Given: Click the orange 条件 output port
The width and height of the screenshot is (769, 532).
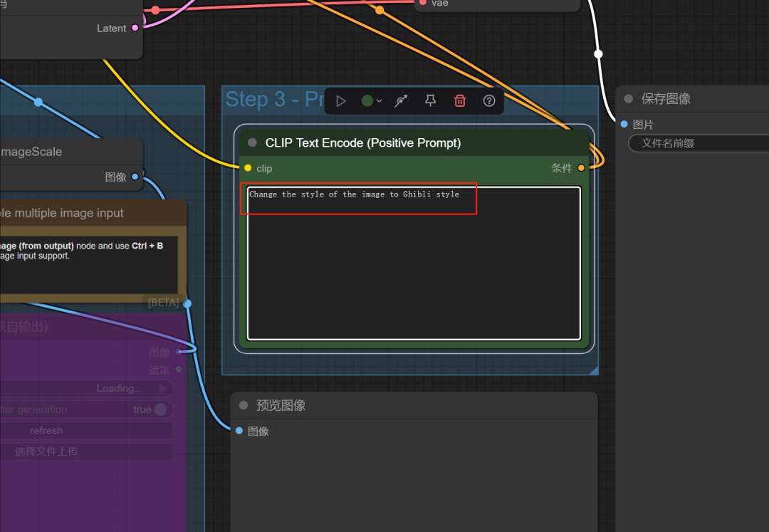Looking at the screenshot, I should click(x=581, y=168).
